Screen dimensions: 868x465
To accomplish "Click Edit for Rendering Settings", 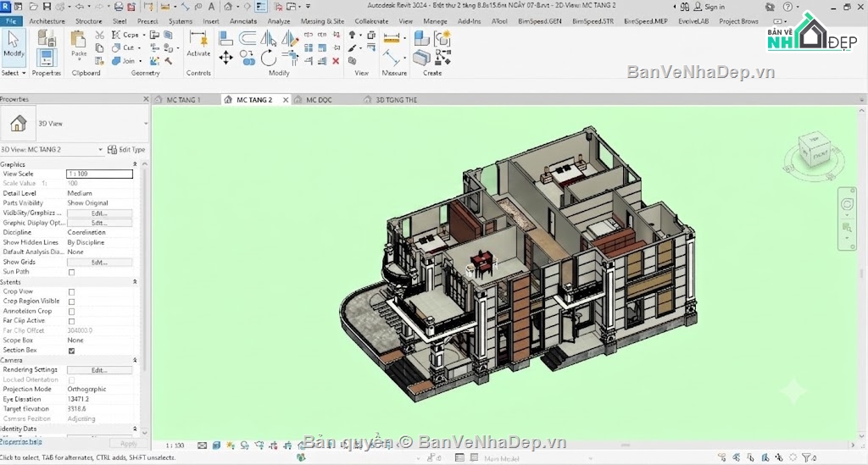I will pyautogui.click(x=100, y=370).
